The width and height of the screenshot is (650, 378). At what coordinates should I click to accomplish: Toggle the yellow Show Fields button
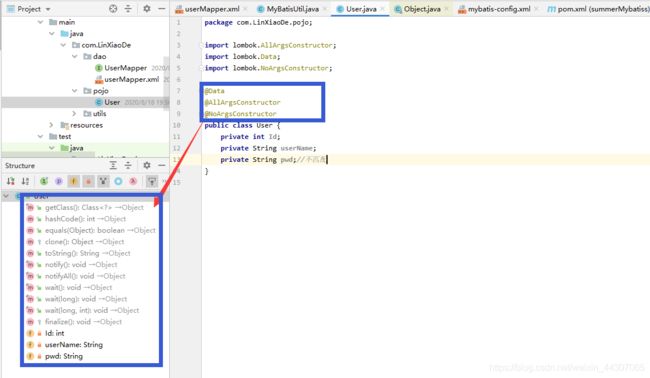pyautogui.click(x=73, y=181)
